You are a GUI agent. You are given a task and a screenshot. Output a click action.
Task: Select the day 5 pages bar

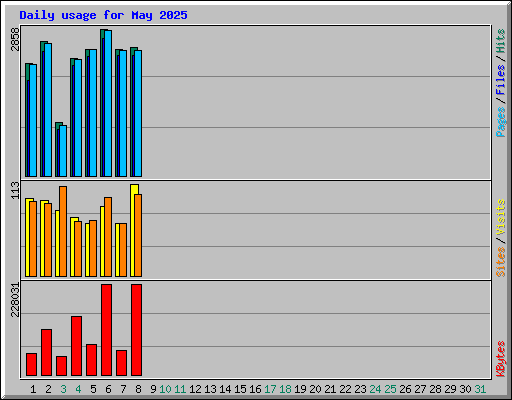pos(93,113)
